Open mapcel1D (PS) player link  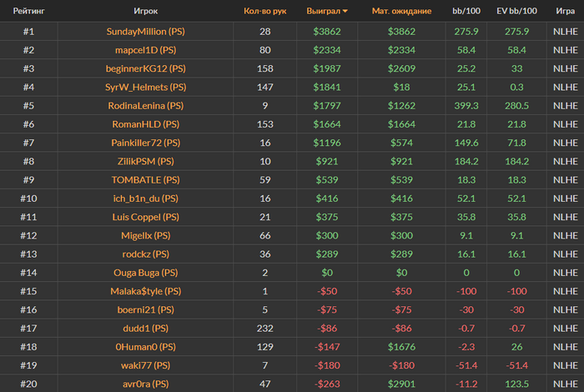point(146,50)
